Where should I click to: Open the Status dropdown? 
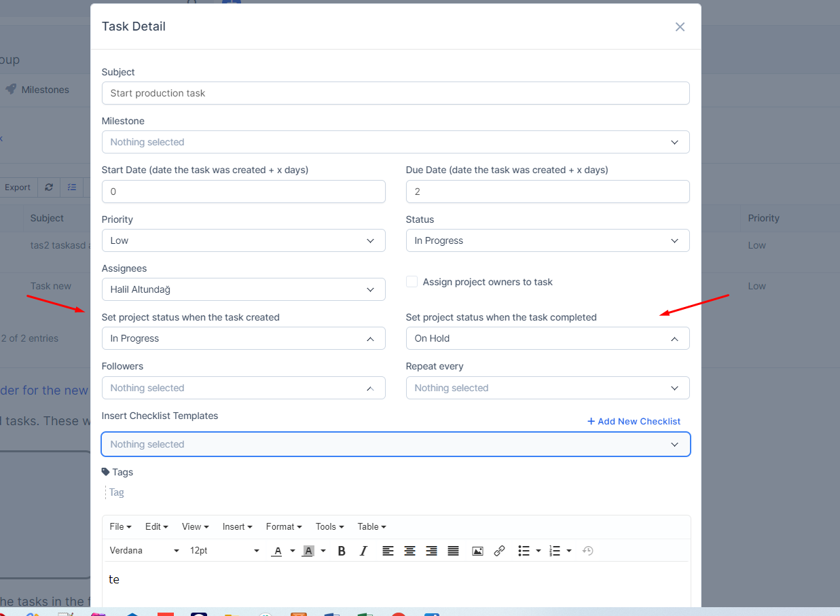point(547,240)
